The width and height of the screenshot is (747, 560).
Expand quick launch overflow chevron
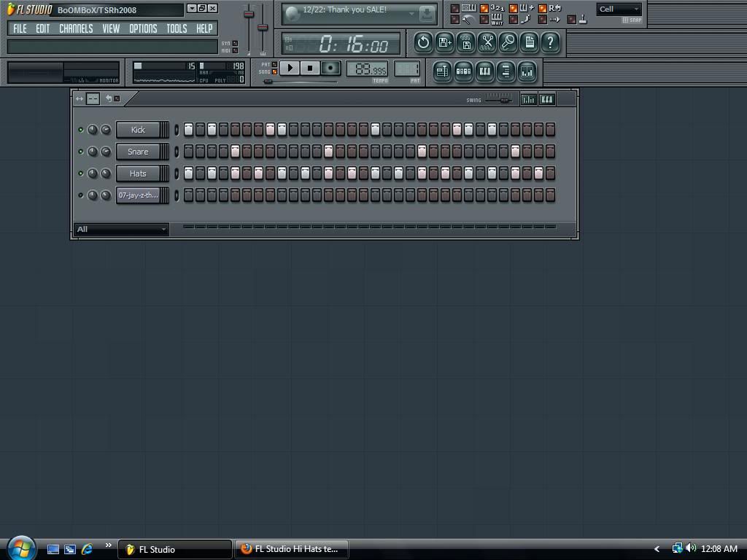click(108, 545)
